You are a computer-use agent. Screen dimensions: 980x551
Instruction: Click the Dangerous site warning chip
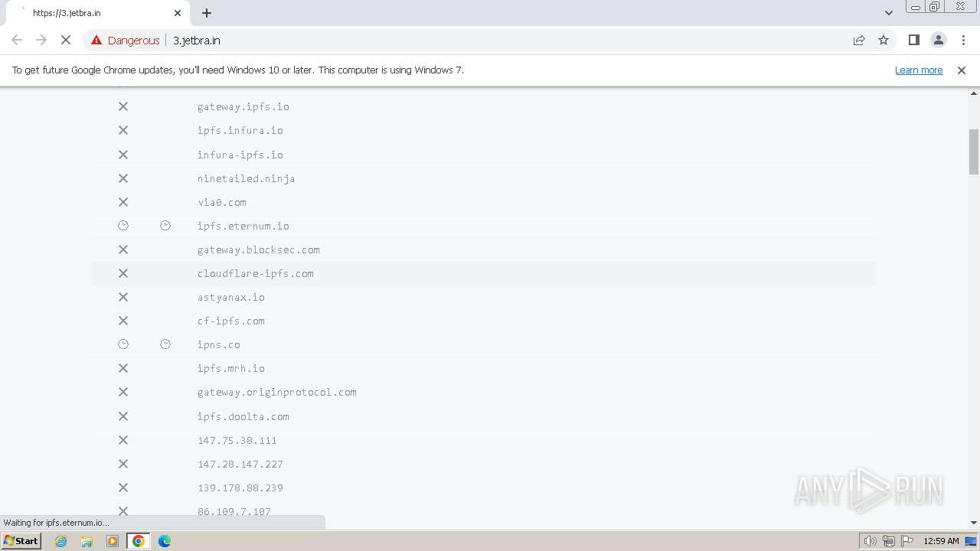click(x=126, y=41)
